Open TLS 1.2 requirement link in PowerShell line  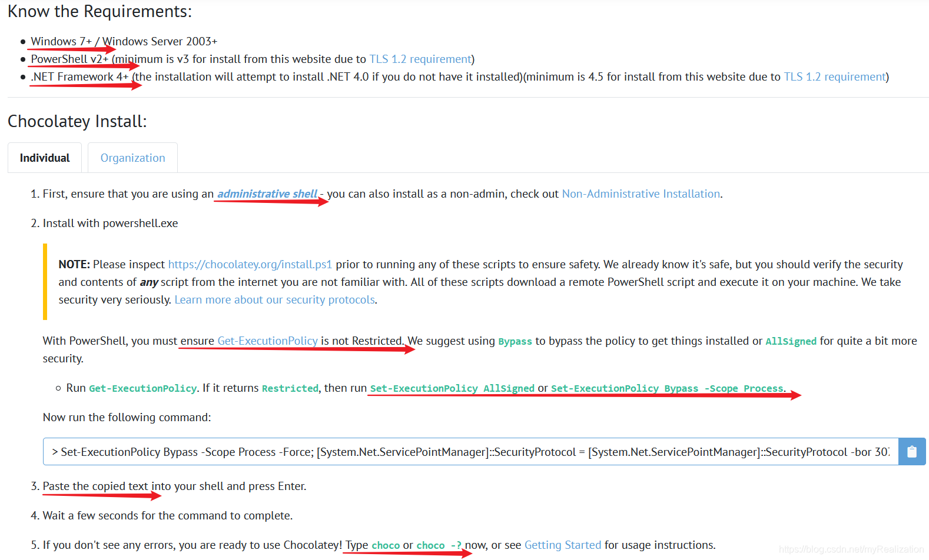point(420,59)
